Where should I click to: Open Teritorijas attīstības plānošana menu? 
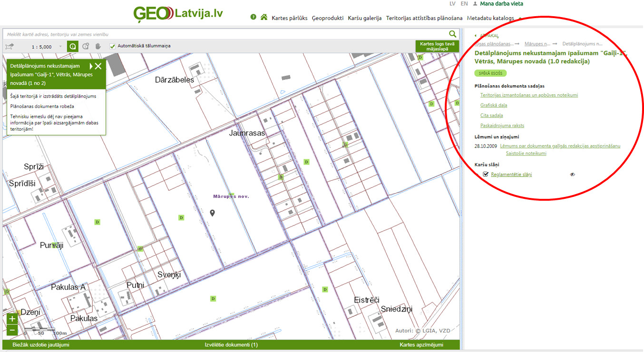click(424, 18)
